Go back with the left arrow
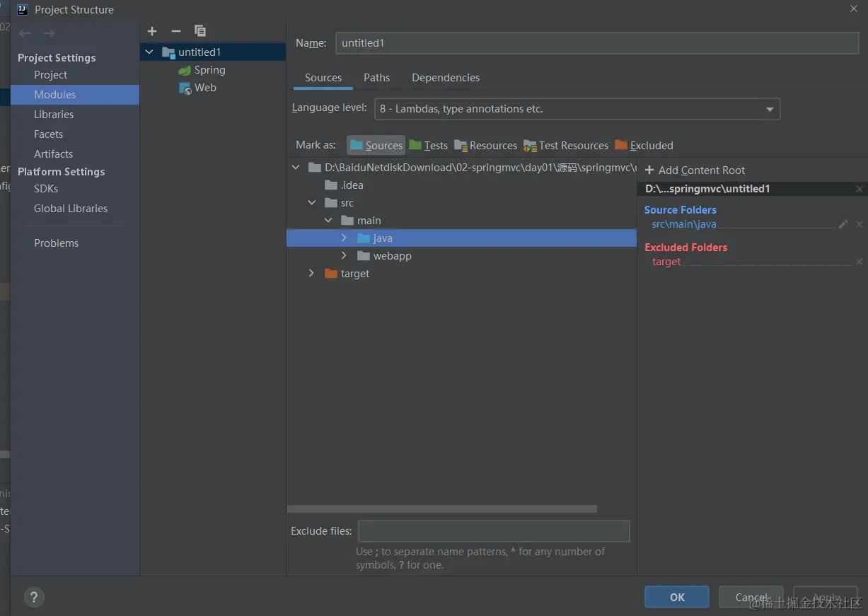Viewport: 868px width, 616px height. pos(25,33)
